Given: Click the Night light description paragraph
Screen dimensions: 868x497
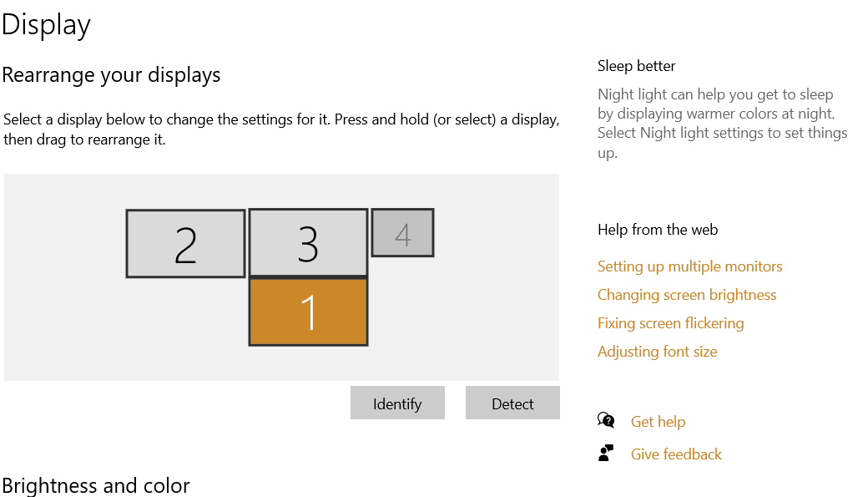Looking at the screenshot, I should [722, 124].
